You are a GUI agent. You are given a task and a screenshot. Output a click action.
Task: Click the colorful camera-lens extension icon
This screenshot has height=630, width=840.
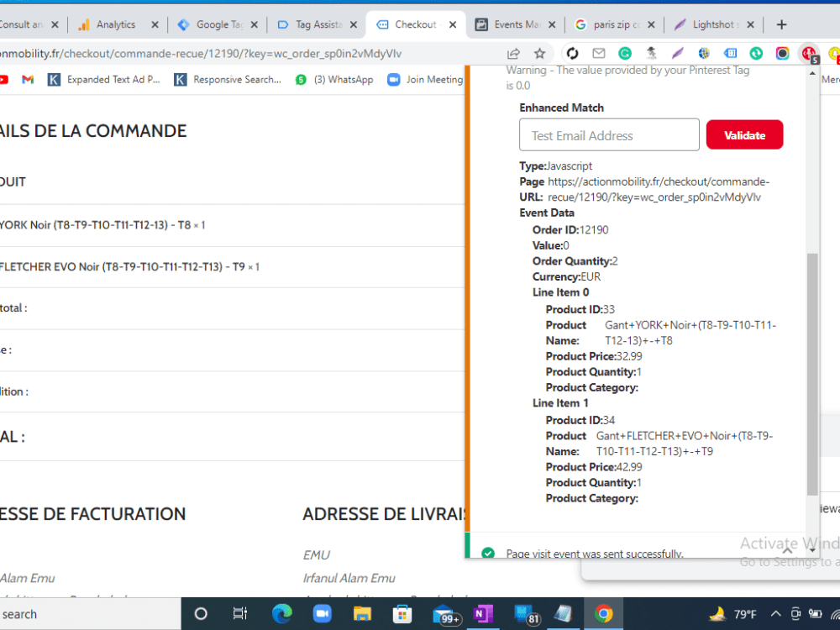click(x=783, y=54)
